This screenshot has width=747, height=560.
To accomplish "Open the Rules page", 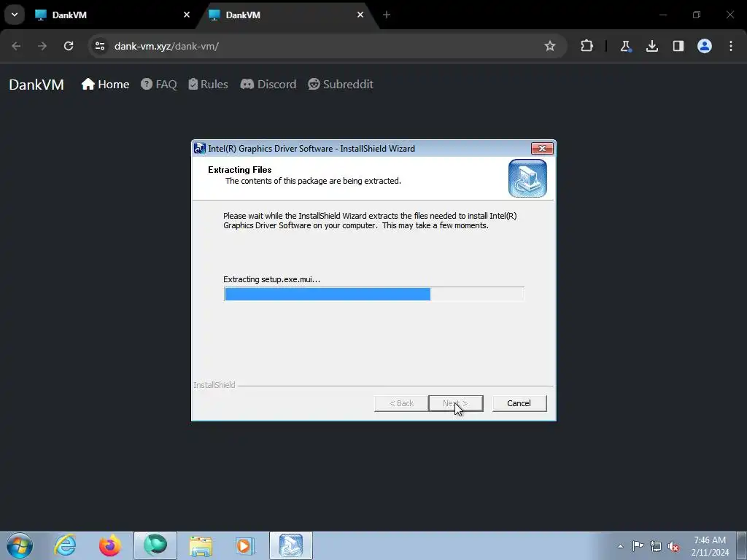I will [208, 85].
